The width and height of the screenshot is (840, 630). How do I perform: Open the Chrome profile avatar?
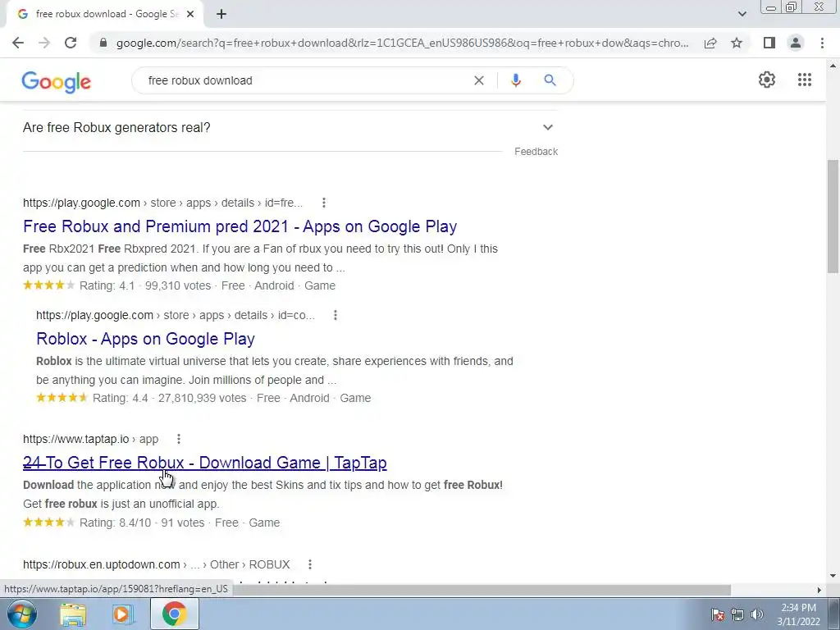(x=796, y=43)
